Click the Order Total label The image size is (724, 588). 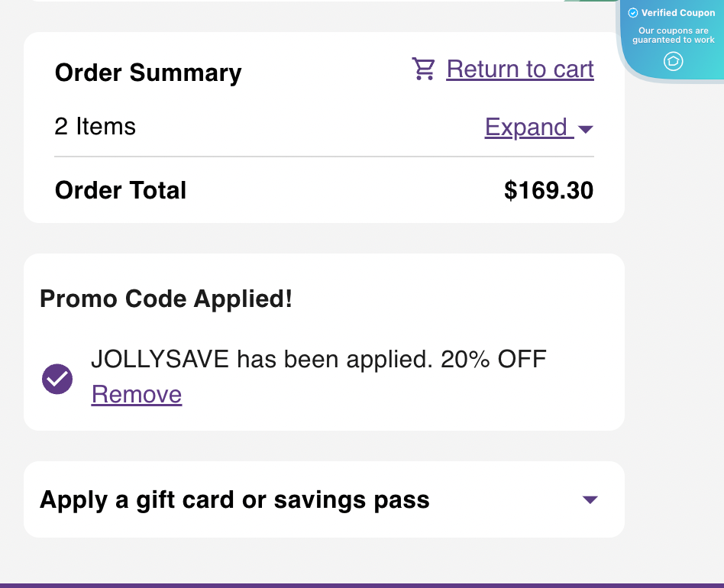(121, 190)
